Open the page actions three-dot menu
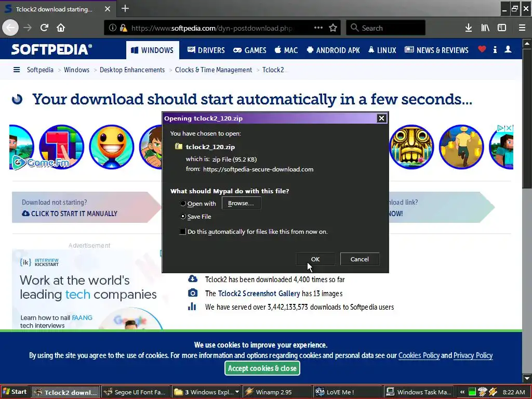The width and height of the screenshot is (532, 399). pos(318,28)
